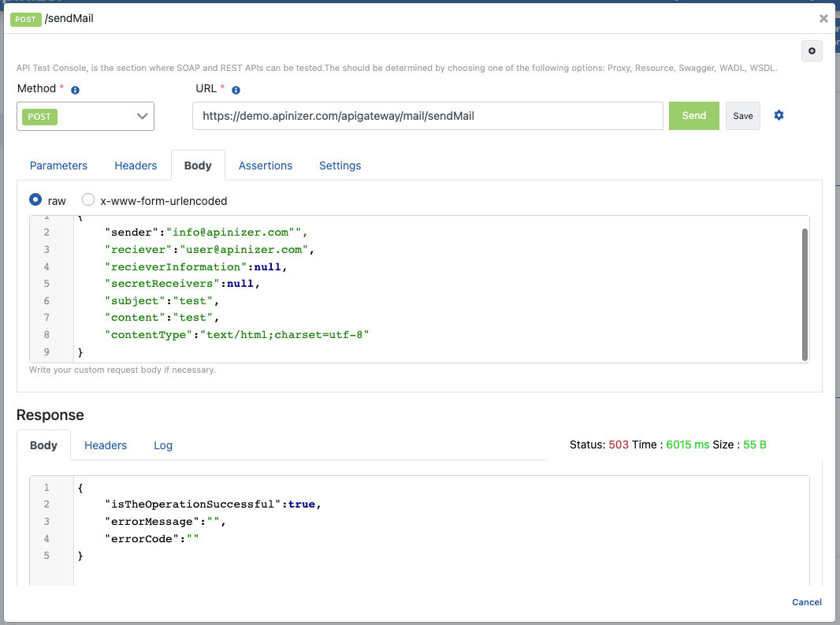This screenshot has height=625, width=840.
Task: Show the response Headers tab
Action: [106, 445]
